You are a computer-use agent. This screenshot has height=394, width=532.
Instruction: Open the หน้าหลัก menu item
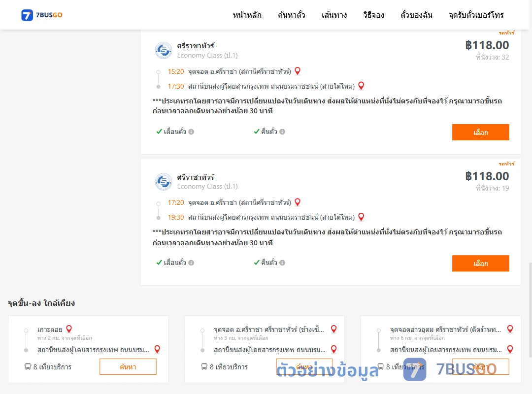pos(247,15)
